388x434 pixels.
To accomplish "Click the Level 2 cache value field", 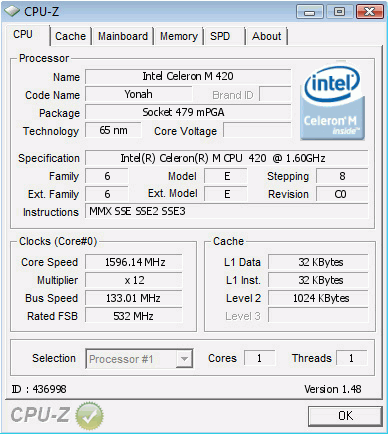I will click(318, 298).
